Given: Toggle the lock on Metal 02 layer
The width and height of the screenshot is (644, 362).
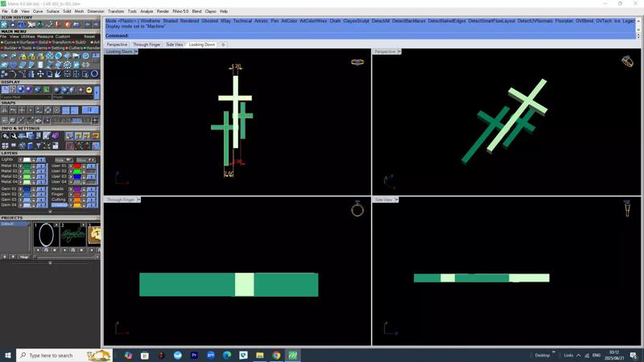Looking at the screenshot, I should (x=33, y=171).
